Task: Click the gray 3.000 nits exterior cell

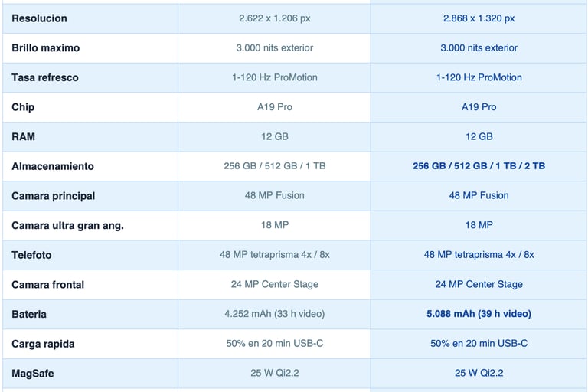Action: [x=275, y=48]
